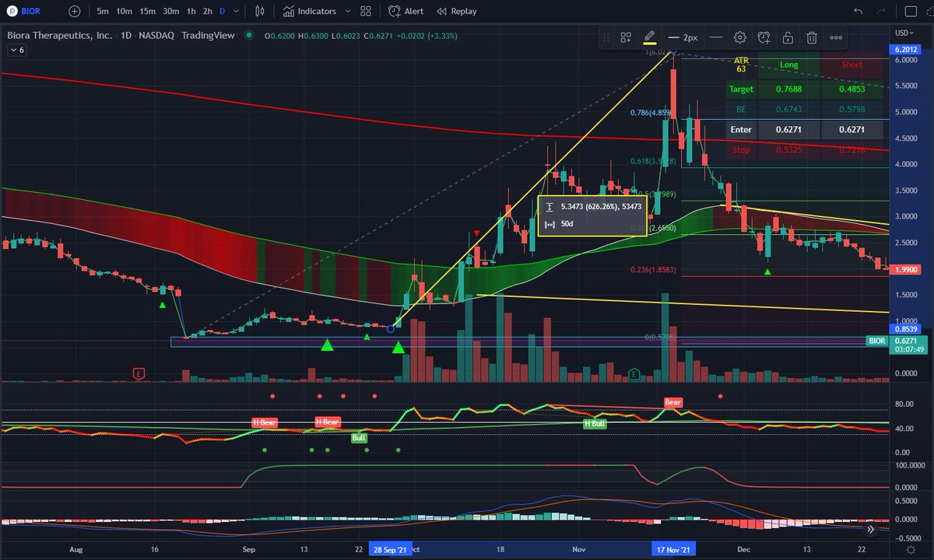Switch to the 1h timeframe
The image size is (934, 560).
coord(191,12)
